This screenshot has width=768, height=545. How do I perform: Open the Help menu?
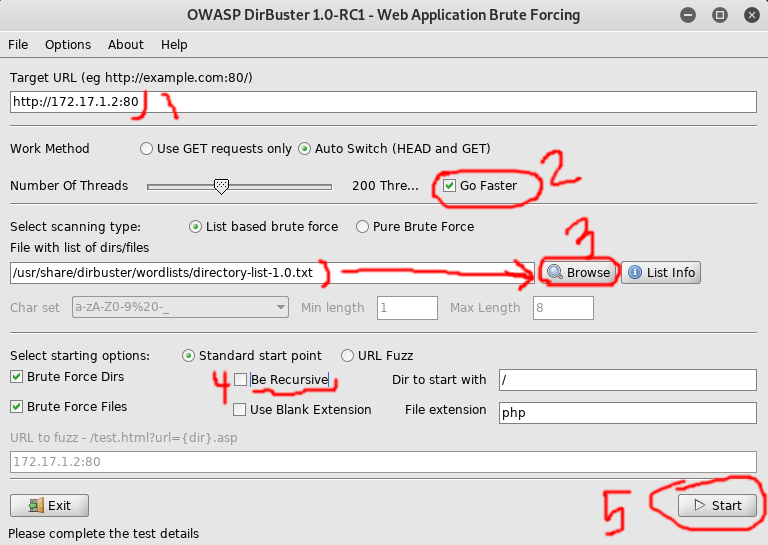tap(174, 45)
